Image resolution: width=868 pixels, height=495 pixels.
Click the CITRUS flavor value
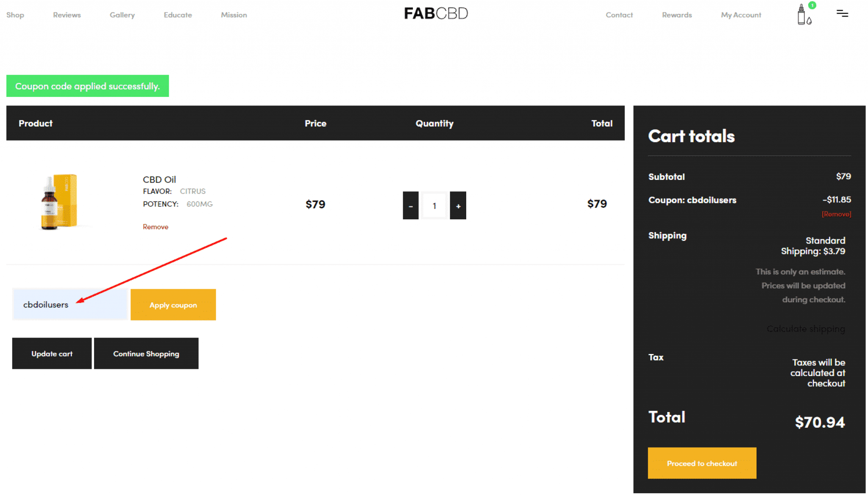(192, 191)
